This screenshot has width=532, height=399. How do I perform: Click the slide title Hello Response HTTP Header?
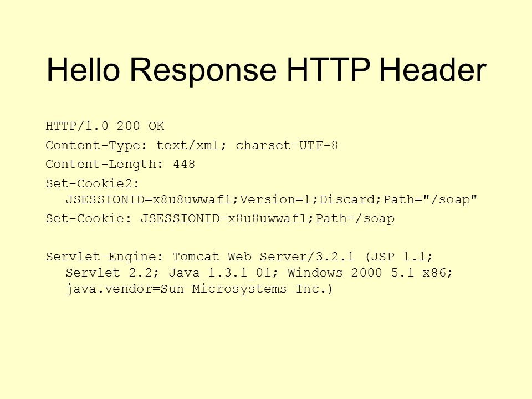[x=267, y=70]
